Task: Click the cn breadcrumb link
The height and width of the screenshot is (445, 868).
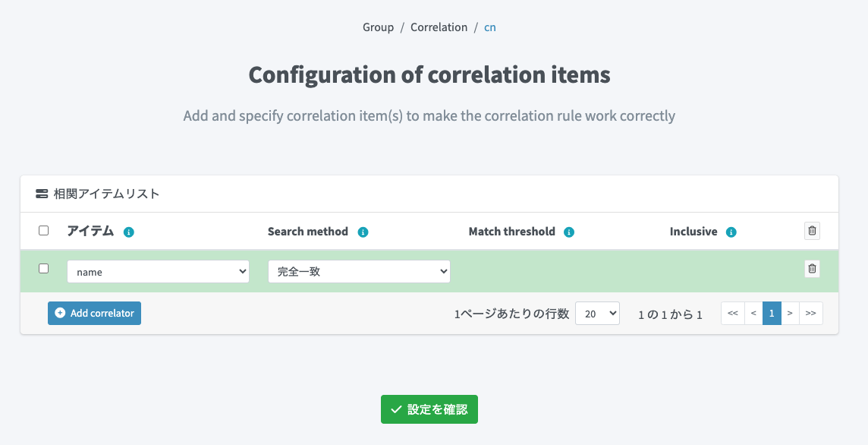Action: click(490, 27)
